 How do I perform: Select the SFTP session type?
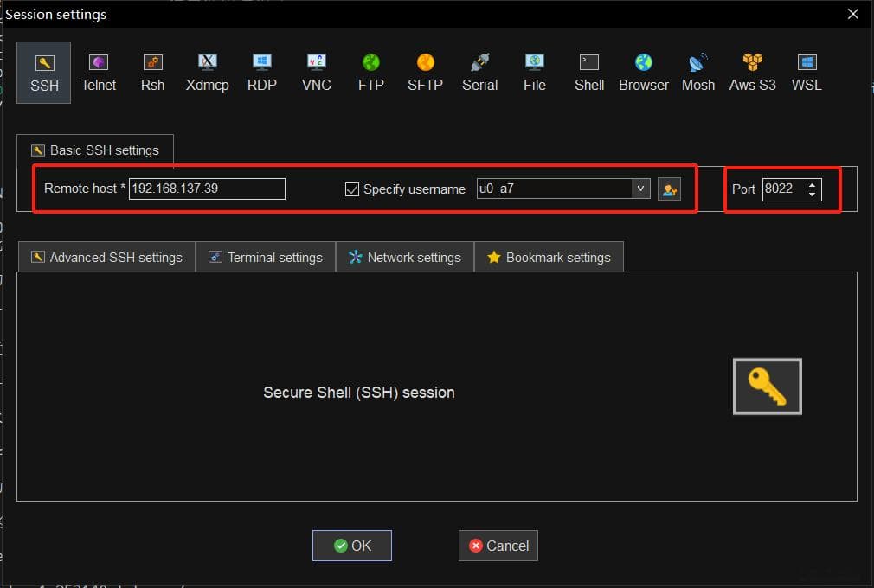point(425,73)
